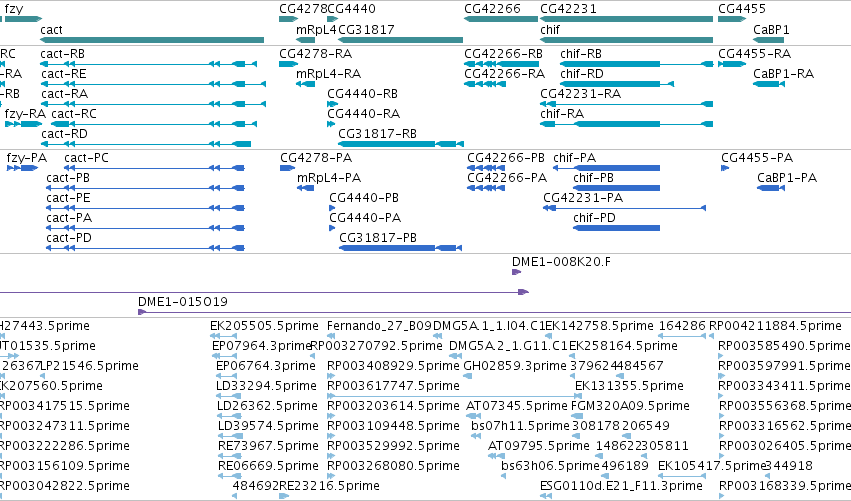Click transcript label cact-RC
This screenshot has width=851, height=501.
[74, 114]
